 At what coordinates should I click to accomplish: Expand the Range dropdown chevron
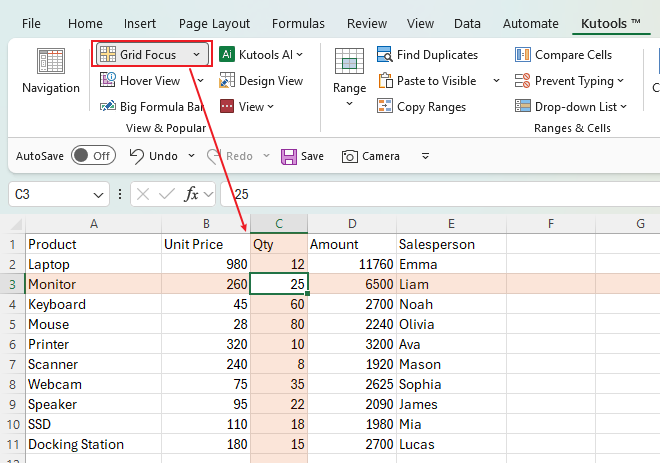click(x=349, y=104)
